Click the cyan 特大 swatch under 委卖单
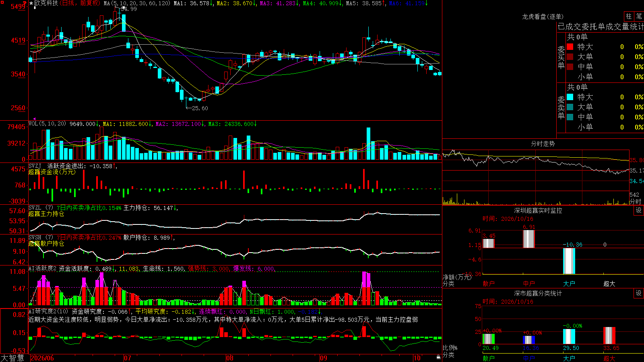Screen dimensions: 644x362 click(570, 97)
